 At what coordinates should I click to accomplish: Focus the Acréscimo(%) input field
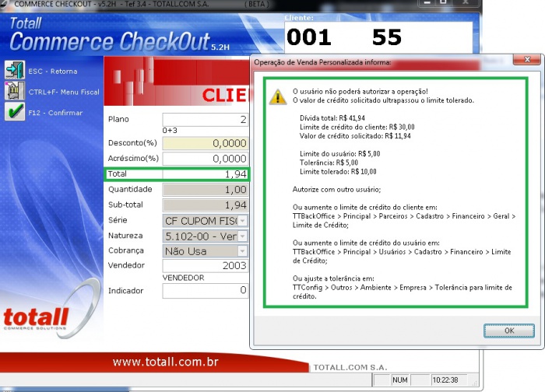(x=205, y=159)
